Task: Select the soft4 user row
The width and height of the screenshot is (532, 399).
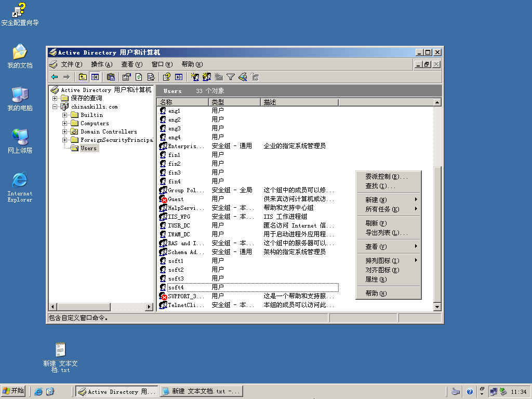Action: pyautogui.click(x=248, y=287)
